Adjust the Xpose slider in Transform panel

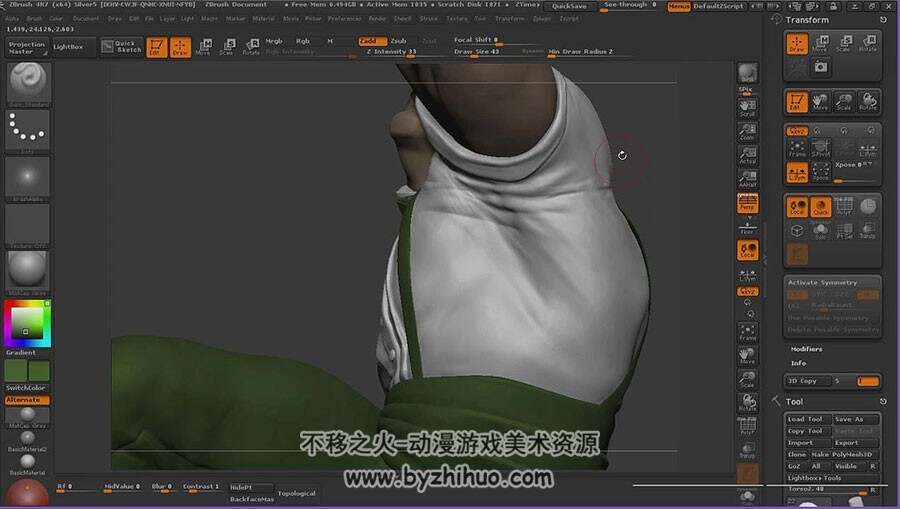856,172
